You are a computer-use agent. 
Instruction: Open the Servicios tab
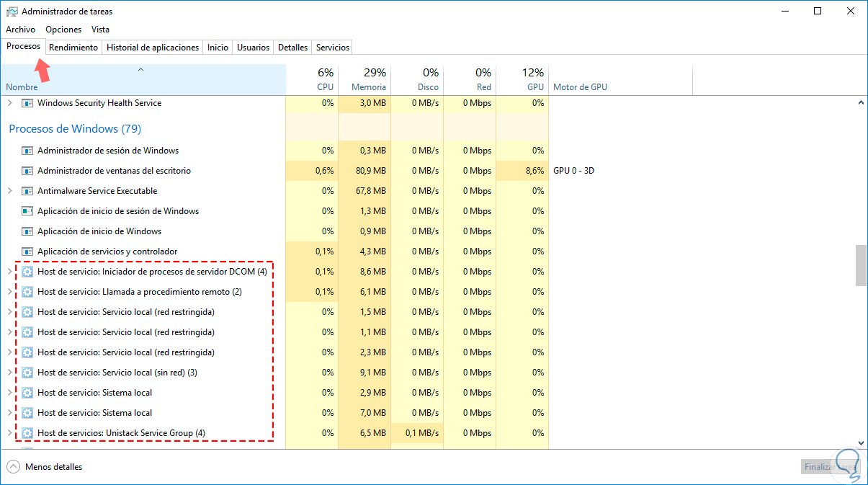click(x=333, y=48)
